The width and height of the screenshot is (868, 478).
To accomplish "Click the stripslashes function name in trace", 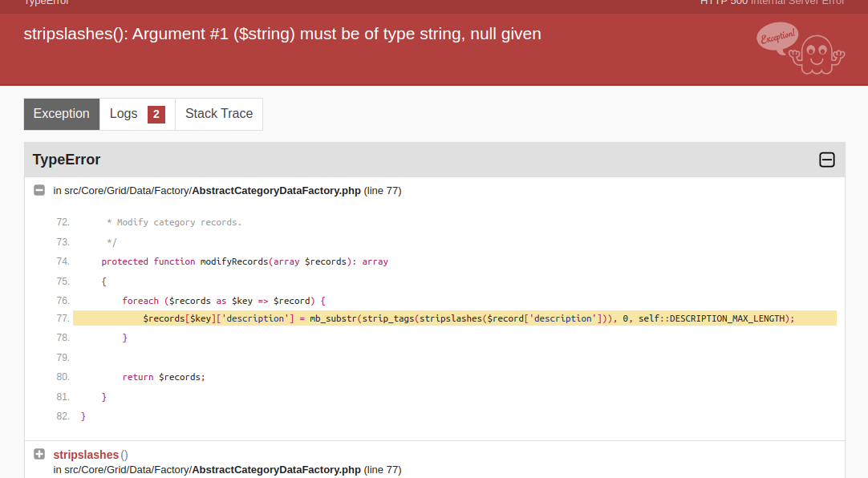I will [x=86, y=455].
